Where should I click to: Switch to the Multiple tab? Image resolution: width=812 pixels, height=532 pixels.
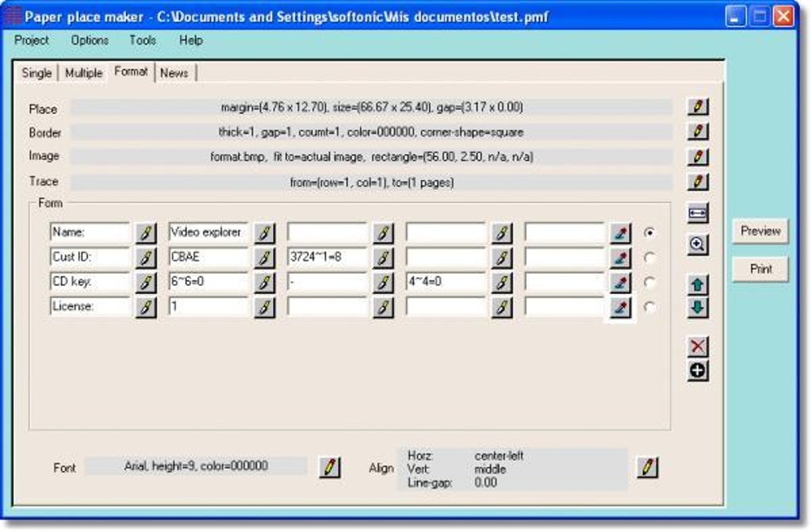click(x=84, y=73)
